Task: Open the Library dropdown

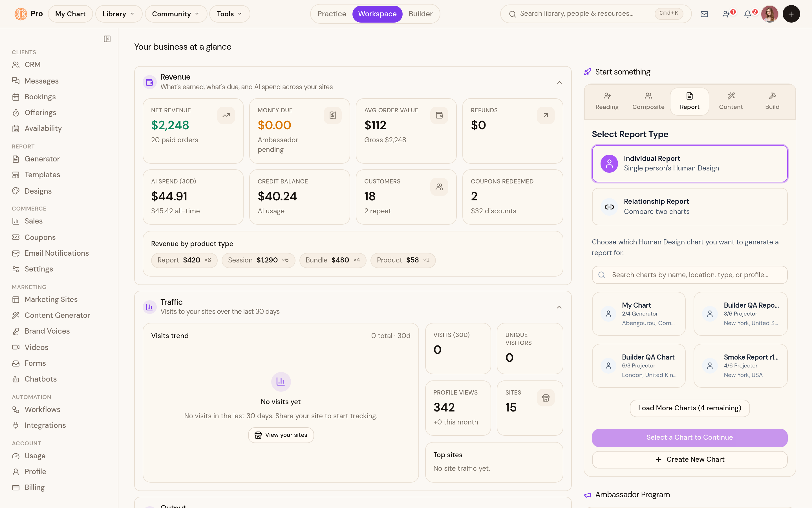Action: (119, 14)
